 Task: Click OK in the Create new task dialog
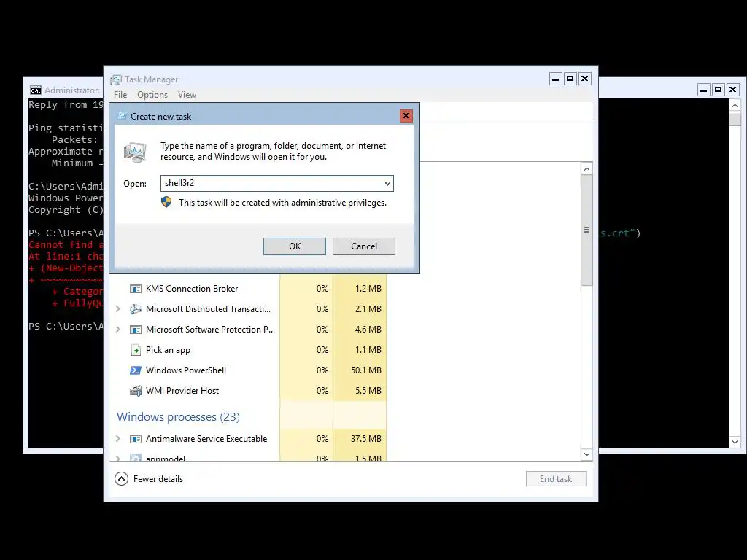coord(295,246)
